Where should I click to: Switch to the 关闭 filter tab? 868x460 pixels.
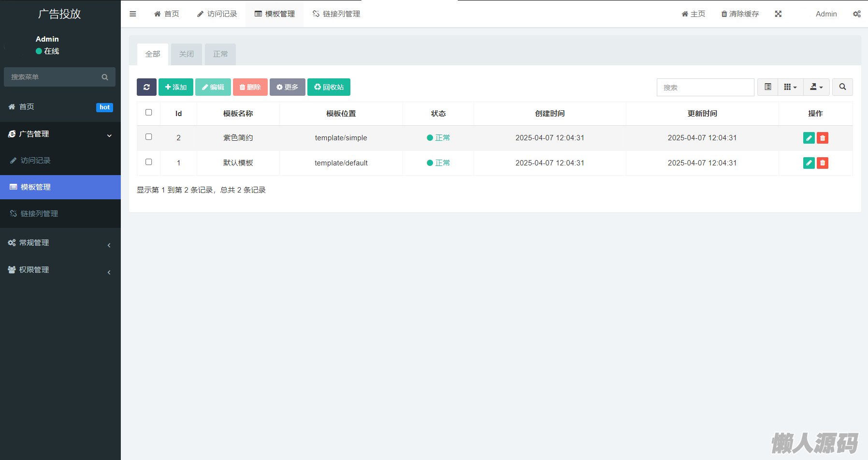pos(187,54)
